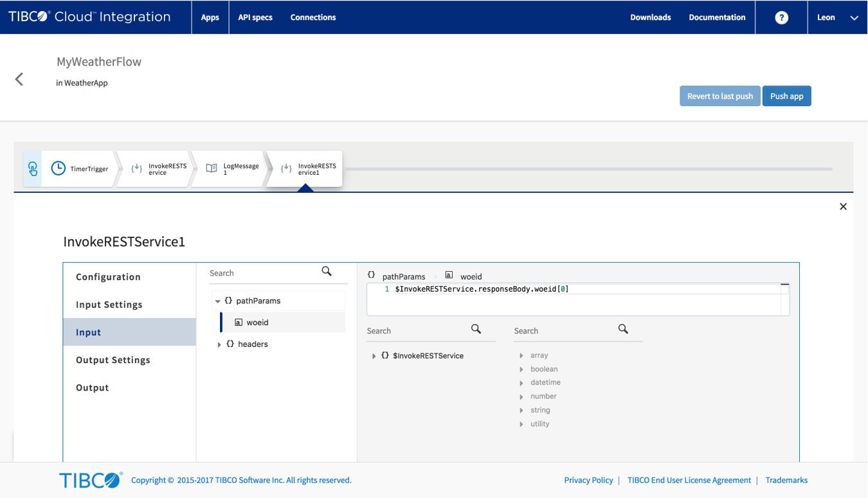Click magnifier icon in the functions search
This screenshot has width=868, height=498.
623,329
